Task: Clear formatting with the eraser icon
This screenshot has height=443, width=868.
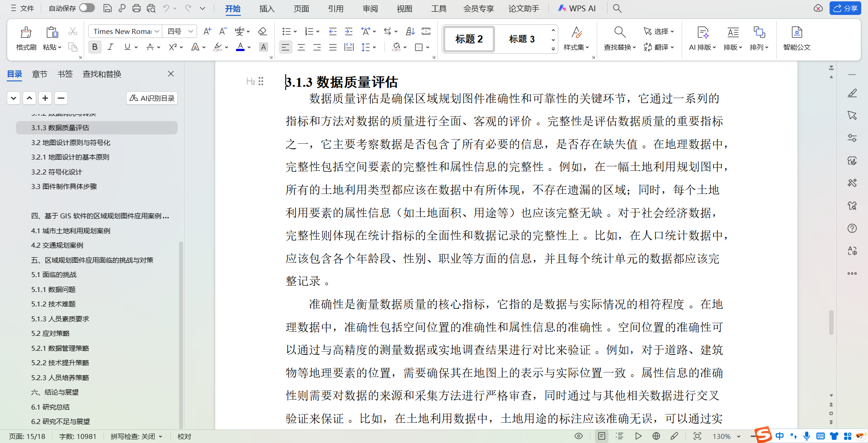Action: (x=262, y=31)
